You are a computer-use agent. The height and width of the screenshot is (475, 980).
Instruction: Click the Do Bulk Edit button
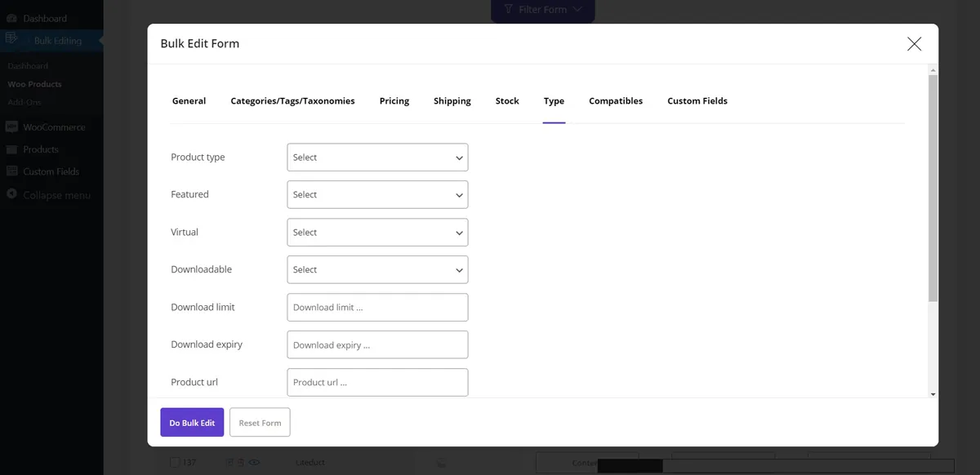pyautogui.click(x=192, y=423)
